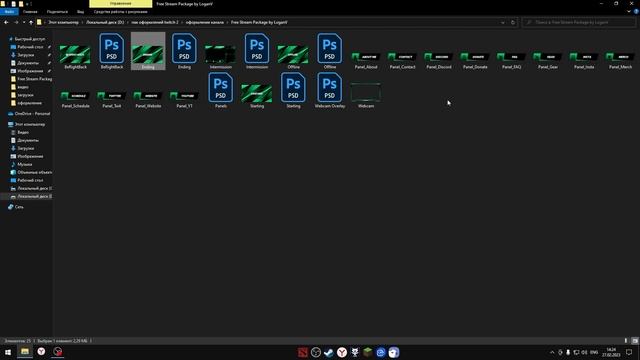Select the Panel_Schedule image file
The image size is (640, 360).
tap(75, 99)
